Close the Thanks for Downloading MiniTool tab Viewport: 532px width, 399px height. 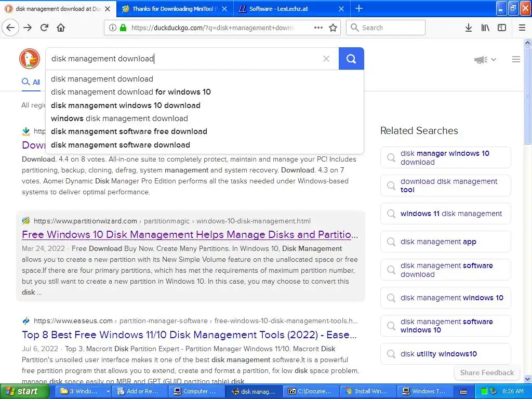(224, 9)
